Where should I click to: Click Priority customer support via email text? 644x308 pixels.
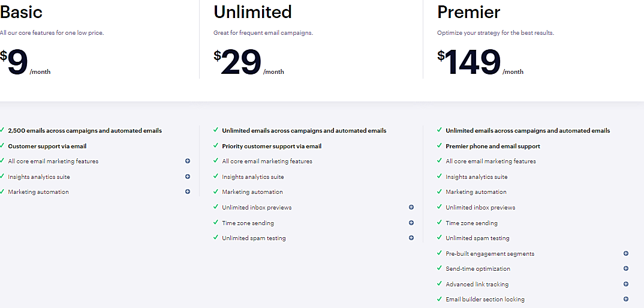click(x=272, y=146)
